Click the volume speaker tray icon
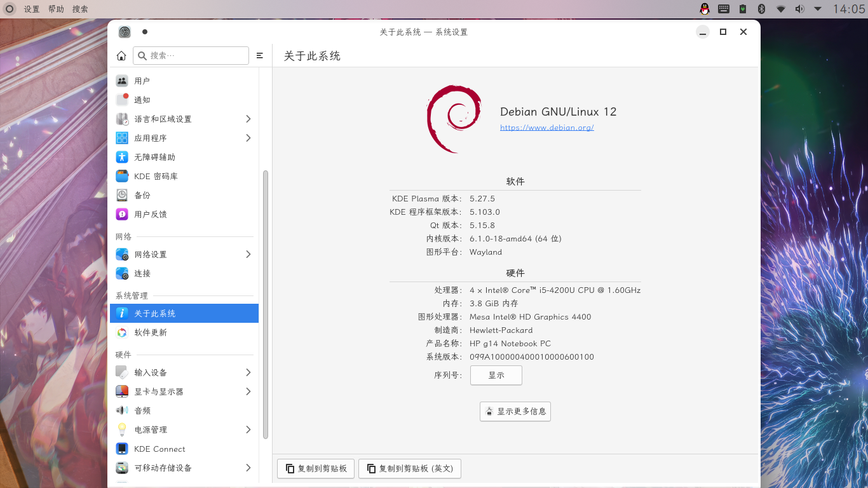This screenshot has height=488, width=868. [799, 9]
